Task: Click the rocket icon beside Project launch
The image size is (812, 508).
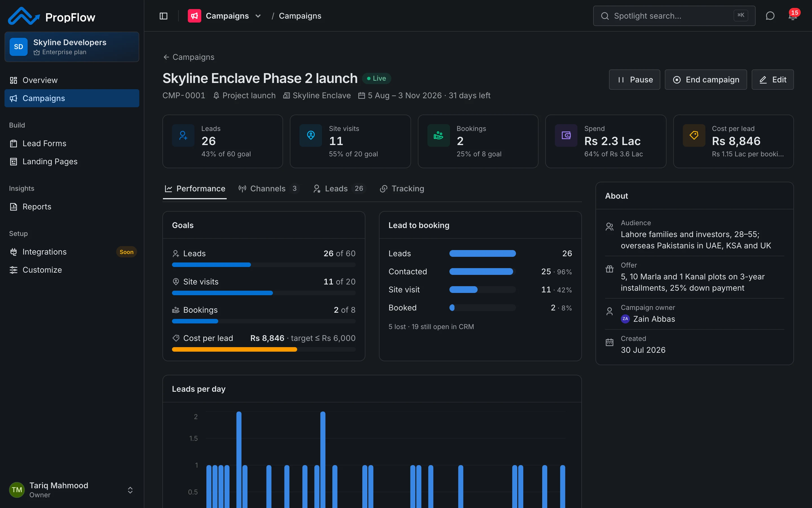Action: click(216, 96)
